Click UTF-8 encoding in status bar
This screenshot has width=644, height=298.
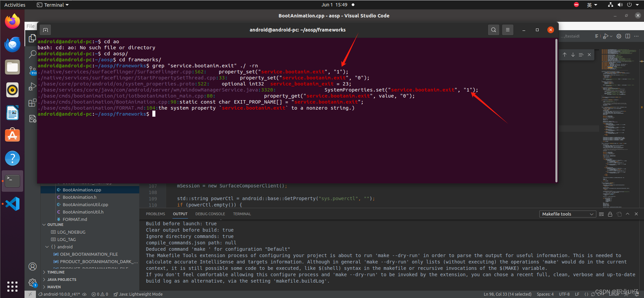(564, 294)
